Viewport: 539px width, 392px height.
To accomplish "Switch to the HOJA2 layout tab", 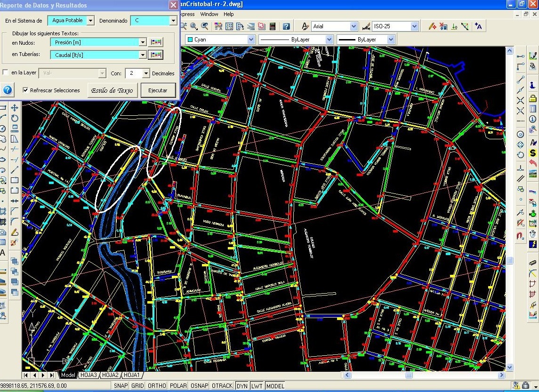I will tap(110, 375).
